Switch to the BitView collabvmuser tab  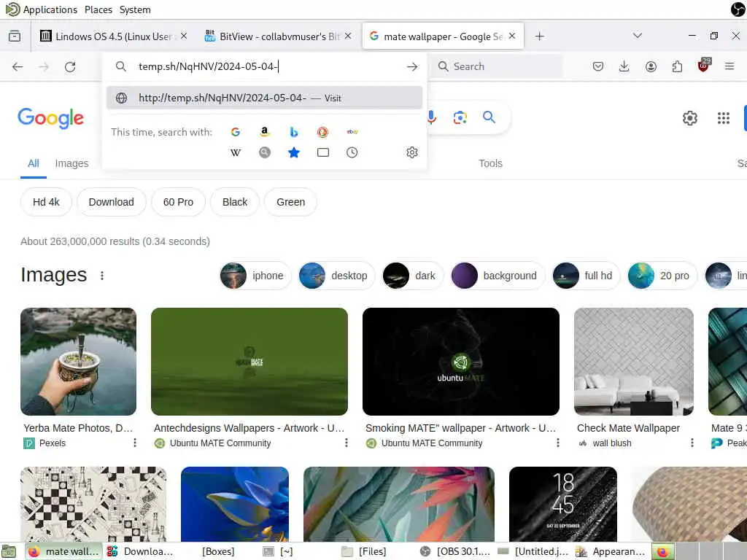278,36
